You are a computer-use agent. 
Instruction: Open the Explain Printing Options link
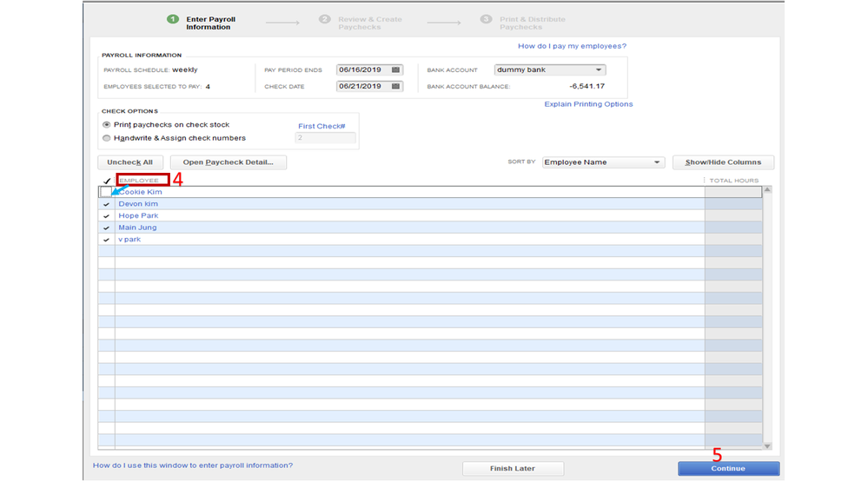tap(588, 104)
